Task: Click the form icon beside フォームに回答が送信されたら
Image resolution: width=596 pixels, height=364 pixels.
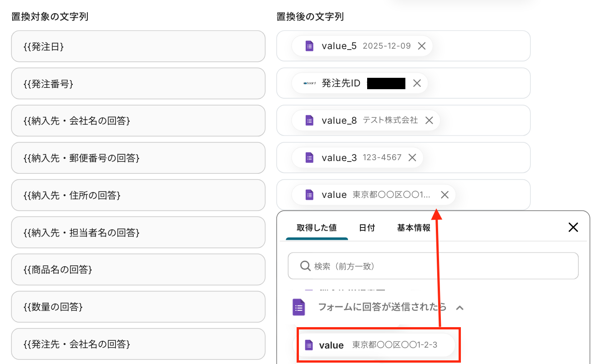Action: click(298, 307)
